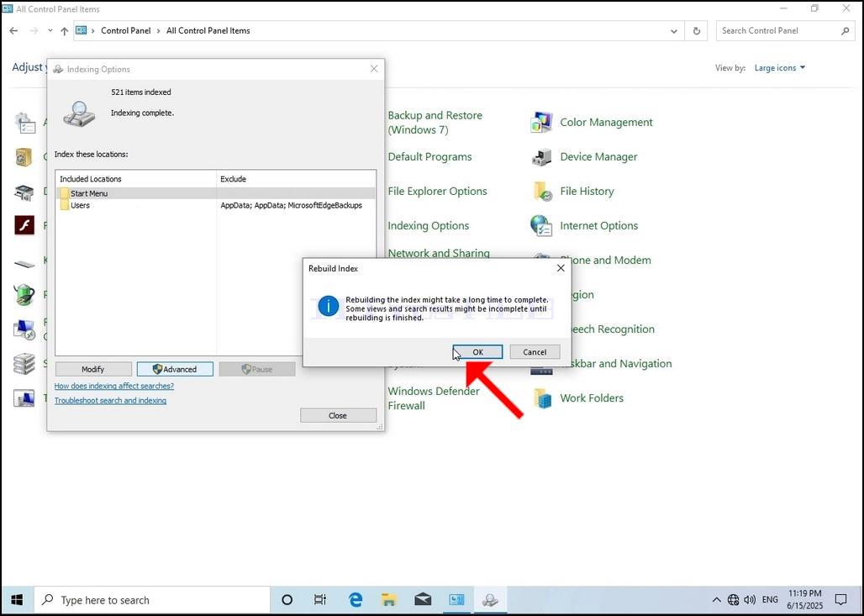
Task: Switch to Control Panel taskbar button
Action: [x=456, y=600]
